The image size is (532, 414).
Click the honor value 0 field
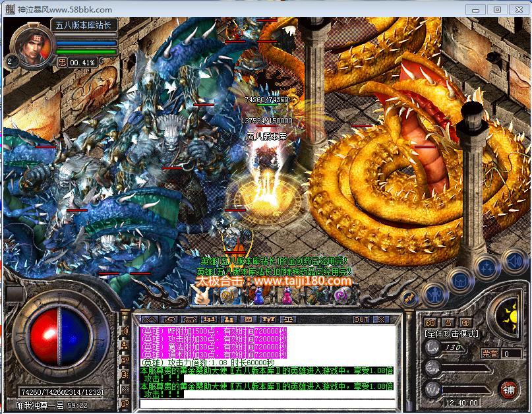(512, 354)
